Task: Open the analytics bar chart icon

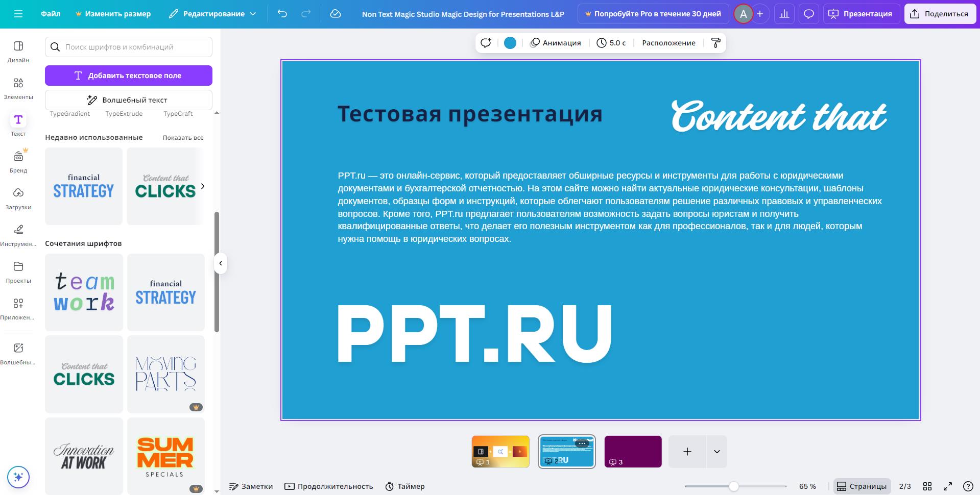Action: pos(784,14)
